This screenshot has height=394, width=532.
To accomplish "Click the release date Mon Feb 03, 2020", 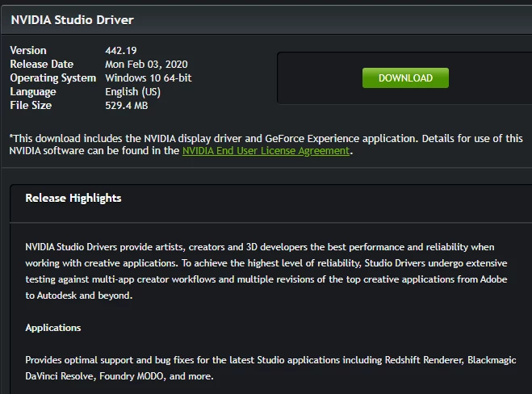I will [146, 64].
